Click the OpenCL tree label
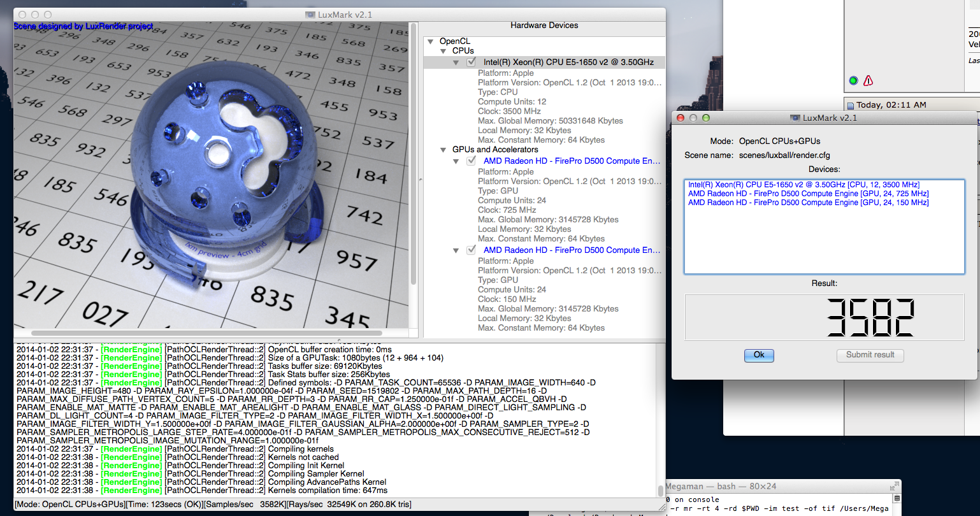Screen dimensions: 980x516 click(455, 41)
